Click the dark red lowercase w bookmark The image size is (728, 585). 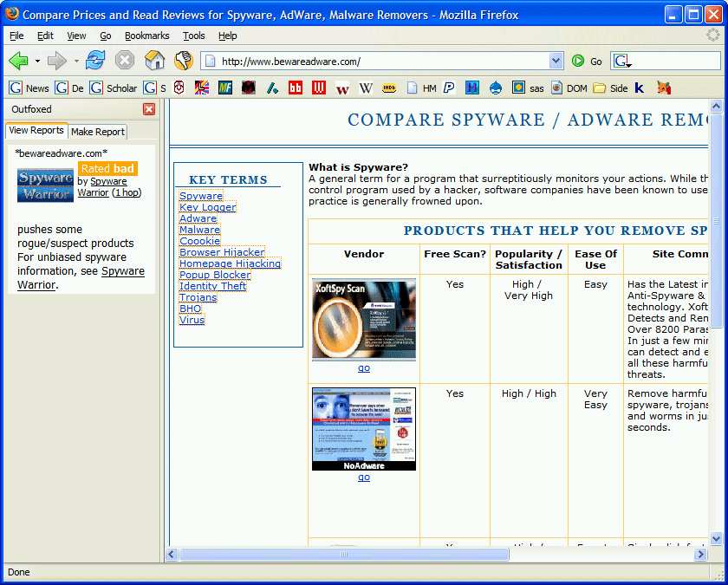pyautogui.click(x=342, y=88)
